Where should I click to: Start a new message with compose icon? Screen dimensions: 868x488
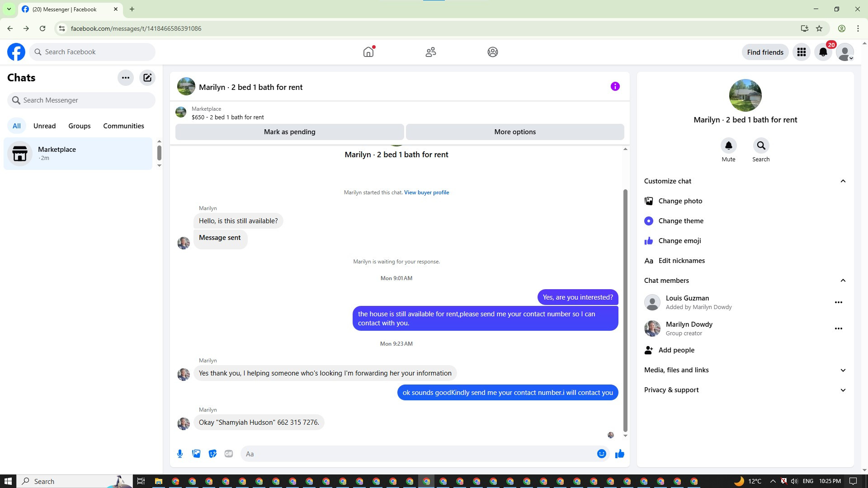tap(147, 78)
